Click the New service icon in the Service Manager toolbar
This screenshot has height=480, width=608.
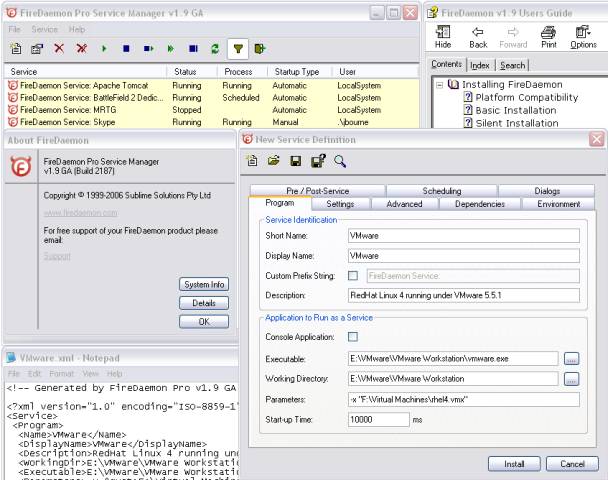(16, 48)
